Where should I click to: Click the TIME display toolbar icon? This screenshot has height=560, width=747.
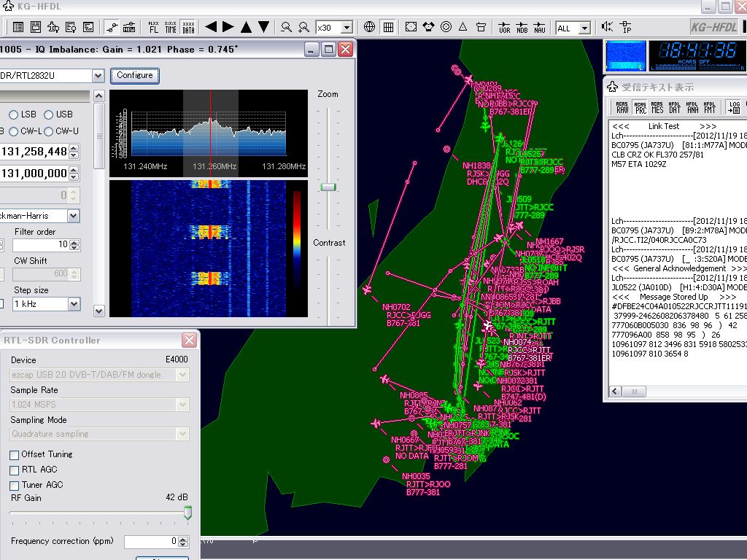pos(171,28)
